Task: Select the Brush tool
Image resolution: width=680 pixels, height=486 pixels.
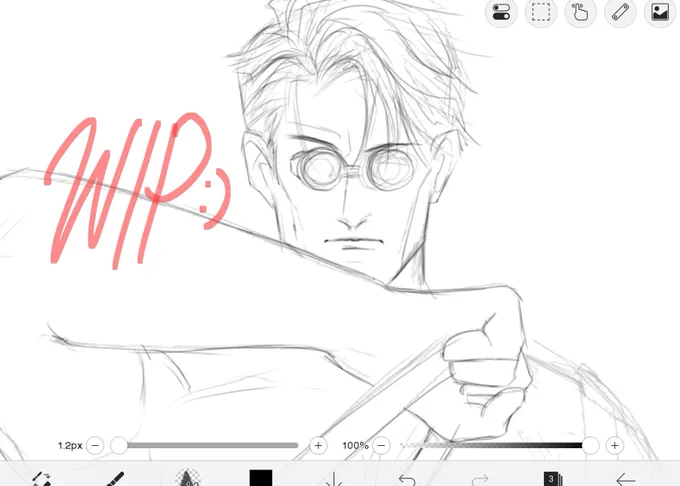Action: pyautogui.click(x=114, y=479)
